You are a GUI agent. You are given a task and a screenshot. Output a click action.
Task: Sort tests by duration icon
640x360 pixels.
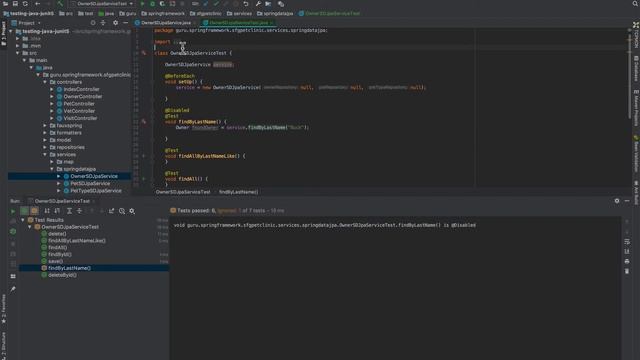click(x=57, y=211)
